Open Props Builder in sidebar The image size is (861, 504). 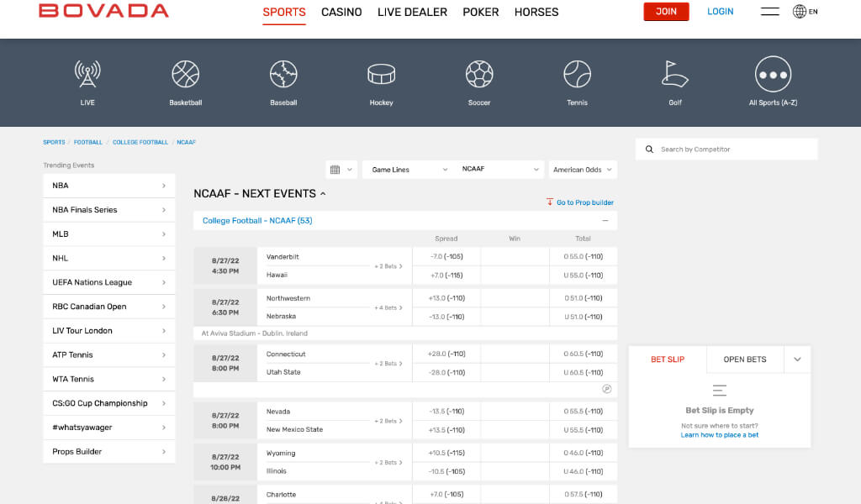108,451
